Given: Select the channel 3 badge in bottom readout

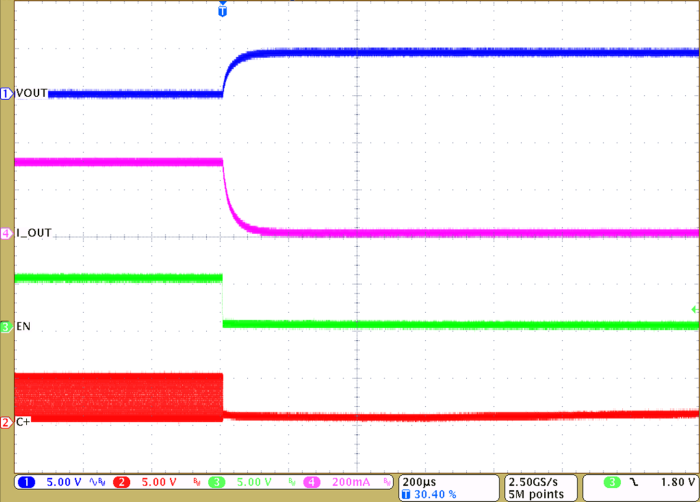Looking at the screenshot, I should [217, 482].
